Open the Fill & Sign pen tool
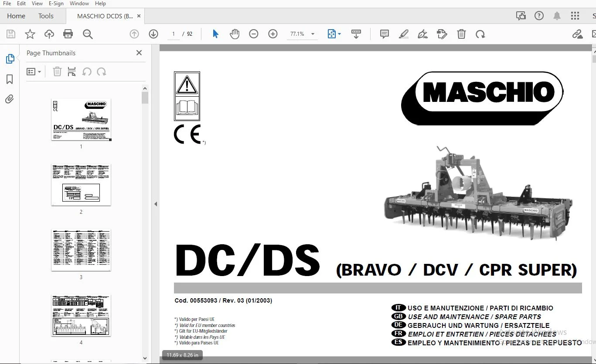The image size is (596, 364). click(422, 34)
